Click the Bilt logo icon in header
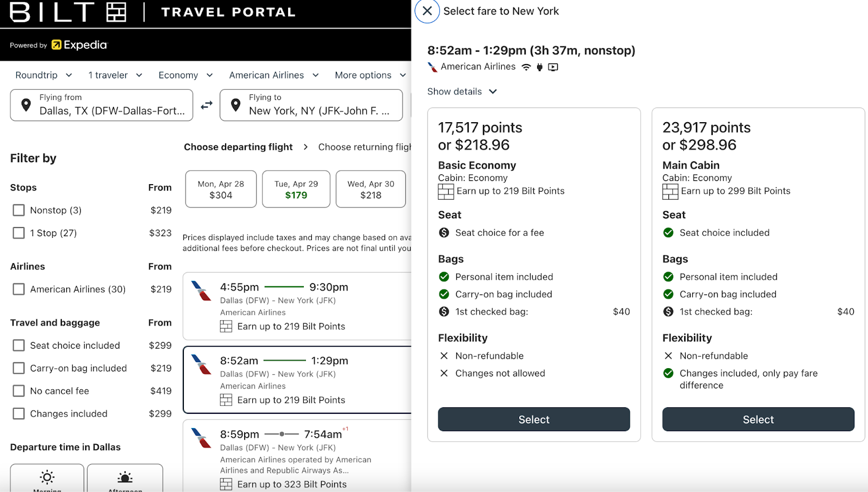The image size is (868, 492). (x=116, y=12)
